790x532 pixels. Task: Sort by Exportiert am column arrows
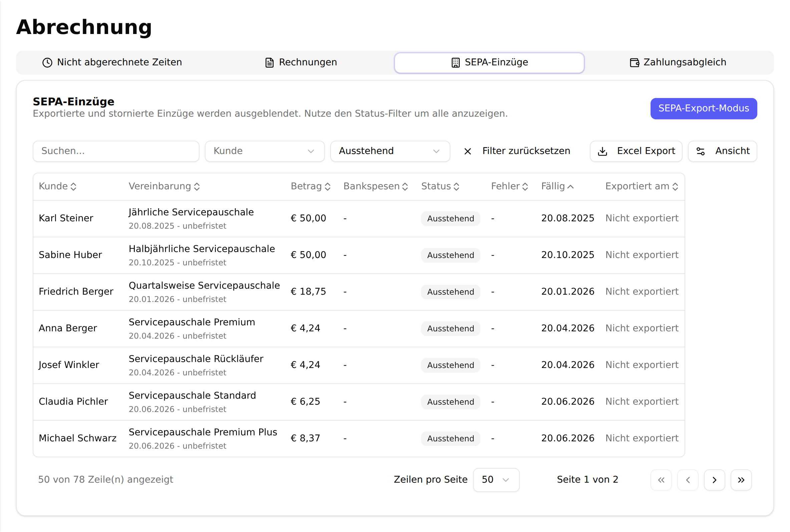coord(675,186)
